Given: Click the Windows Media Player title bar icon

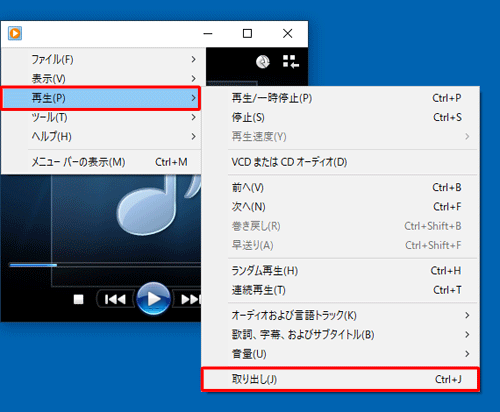Looking at the screenshot, I should (x=15, y=33).
